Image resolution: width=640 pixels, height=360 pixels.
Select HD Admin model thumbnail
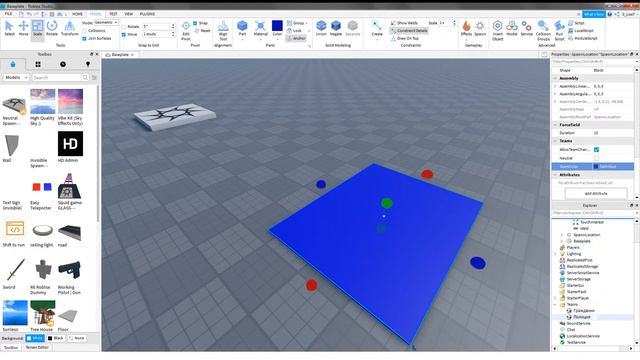(x=70, y=144)
